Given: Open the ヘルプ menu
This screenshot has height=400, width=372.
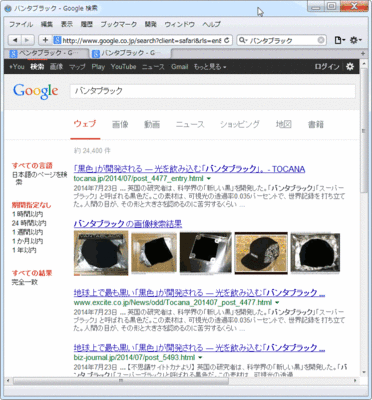Looking at the screenshot, I should 211,24.
